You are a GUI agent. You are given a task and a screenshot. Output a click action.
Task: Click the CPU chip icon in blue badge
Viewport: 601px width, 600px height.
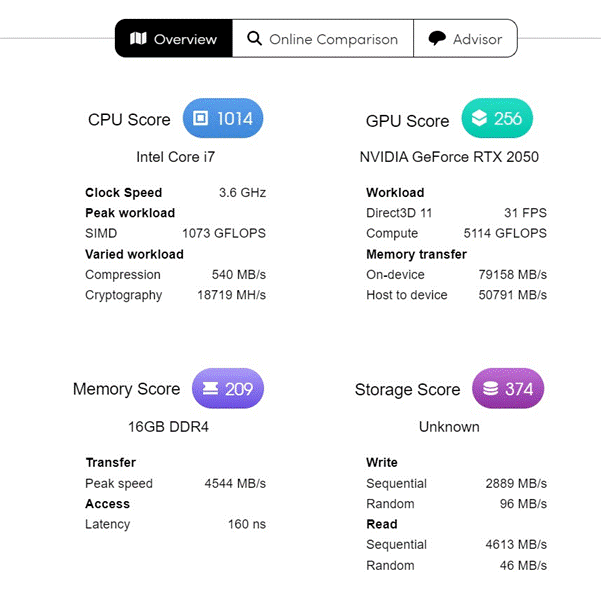coord(200,118)
